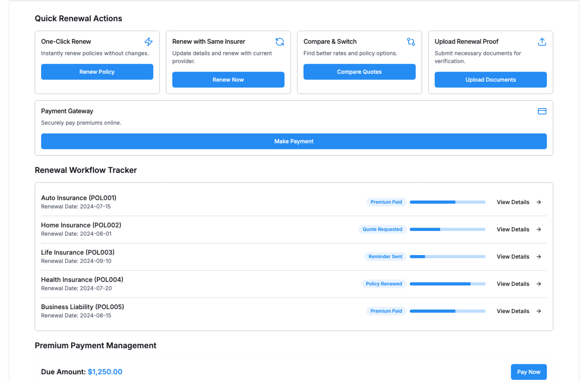The width and height of the screenshot is (588, 382).
Task: Click the Health Insurance progress bar
Action: [x=447, y=284]
